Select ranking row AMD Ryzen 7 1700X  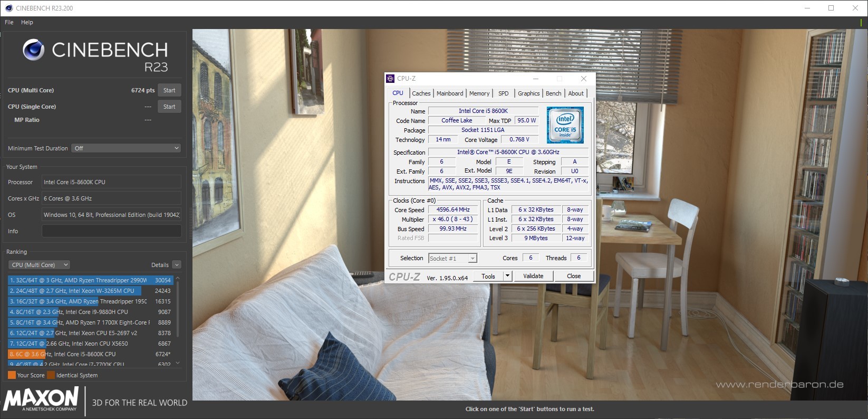pyautogui.click(x=90, y=322)
